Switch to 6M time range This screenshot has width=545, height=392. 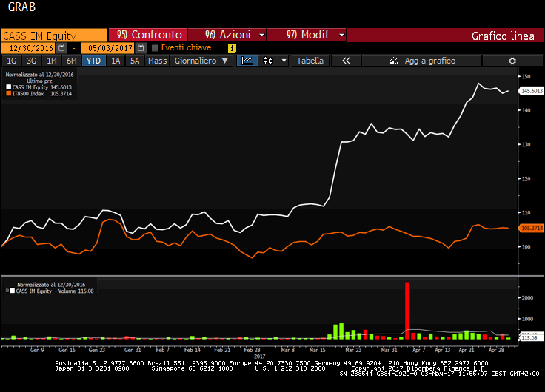70,61
